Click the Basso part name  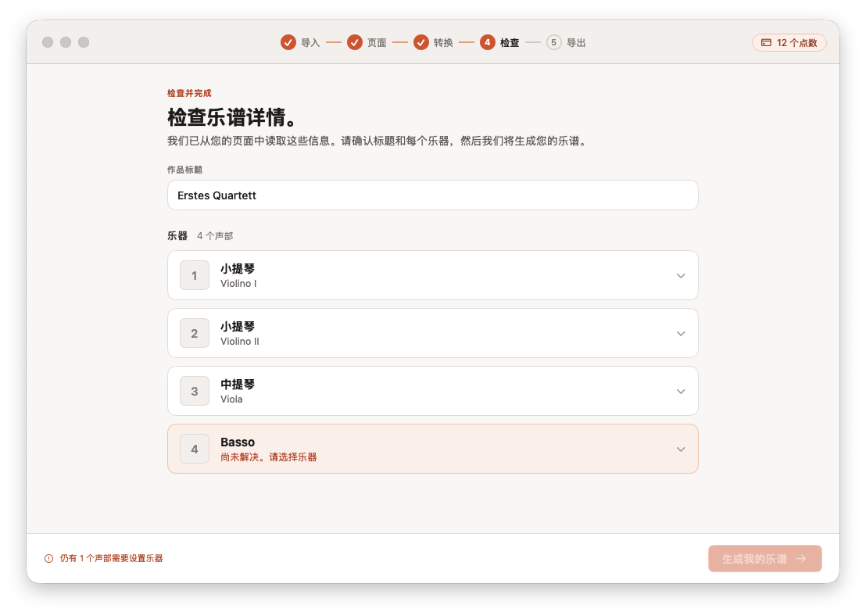point(238,442)
